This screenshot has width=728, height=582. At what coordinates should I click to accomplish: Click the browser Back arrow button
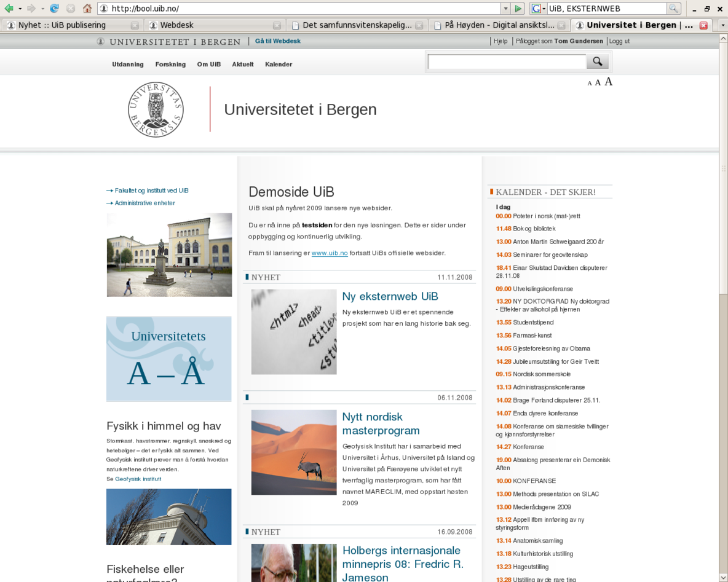(x=9, y=9)
